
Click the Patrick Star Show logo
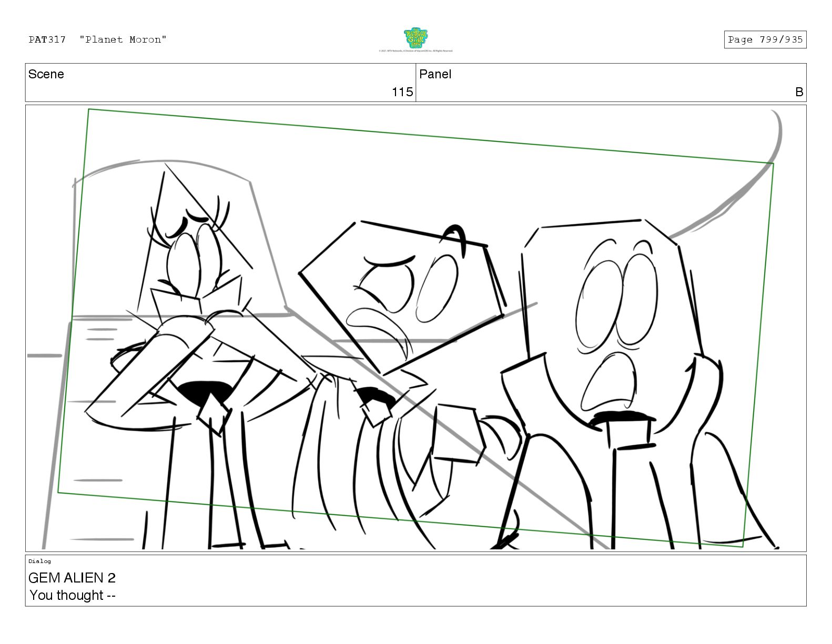click(x=415, y=38)
